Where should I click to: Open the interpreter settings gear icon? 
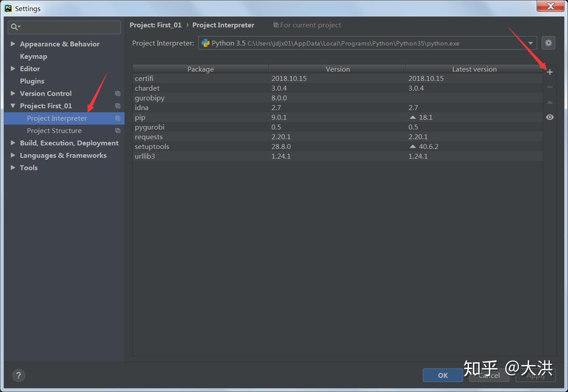pyautogui.click(x=548, y=43)
